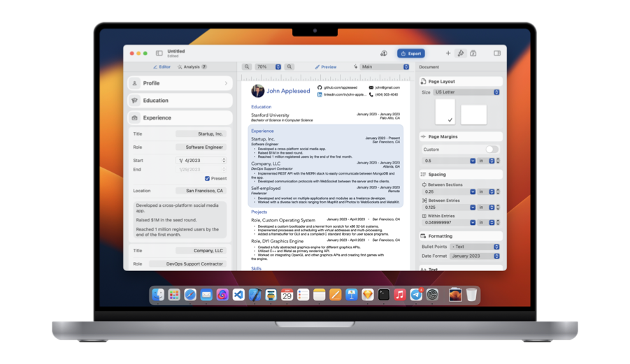Click the paintbrush style icon in toolbar
630x364 pixels.
pyautogui.click(x=460, y=53)
